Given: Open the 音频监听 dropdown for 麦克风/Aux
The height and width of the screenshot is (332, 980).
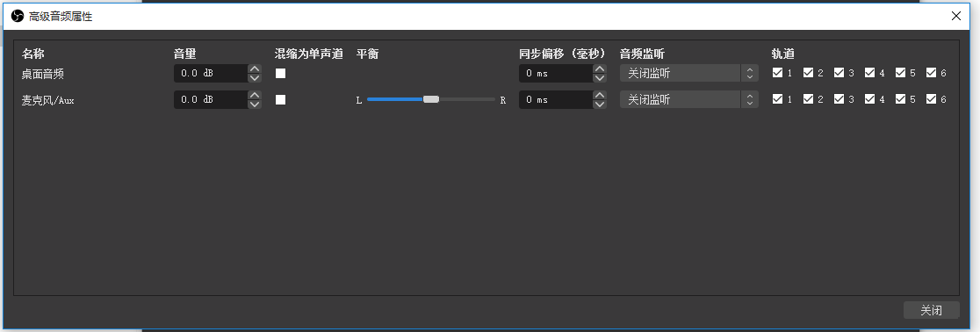Looking at the screenshot, I should tap(688, 99).
